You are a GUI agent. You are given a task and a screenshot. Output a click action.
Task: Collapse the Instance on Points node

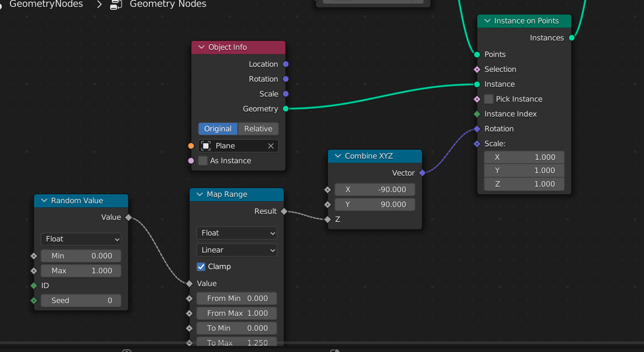pyautogui.click(x=487, y=21)
